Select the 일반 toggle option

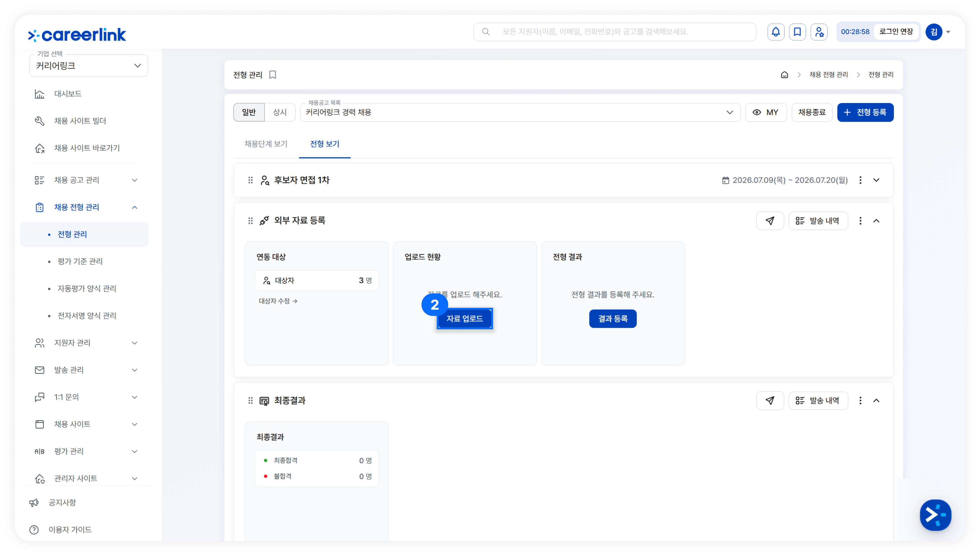point(249,112)
